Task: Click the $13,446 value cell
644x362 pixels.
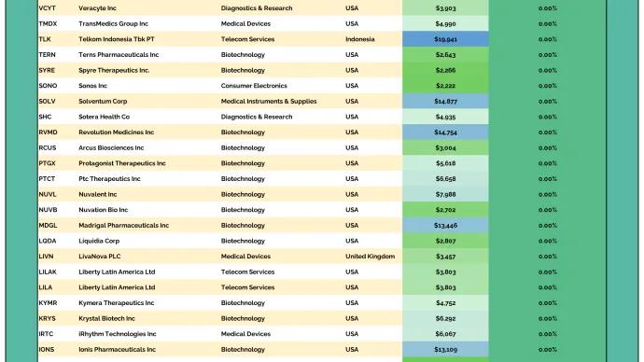Action: (x=445, y=226)
